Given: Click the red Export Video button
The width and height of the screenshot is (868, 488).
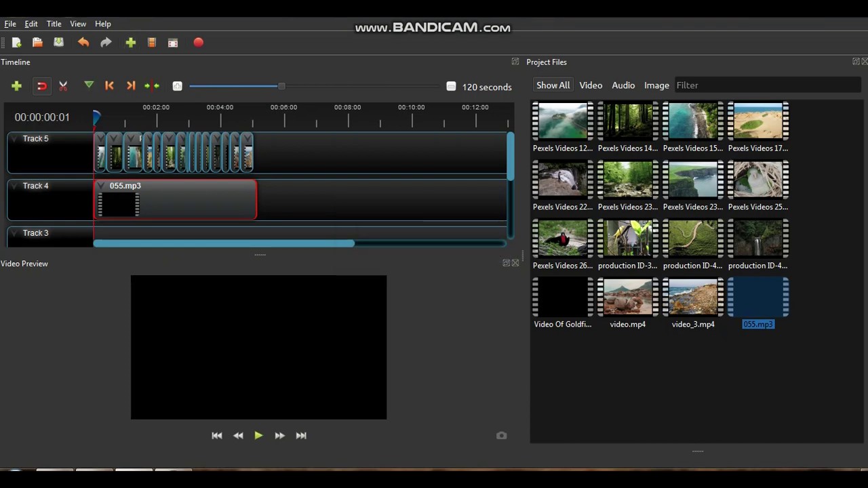Looking at the screenshot, I should [198, 43].
